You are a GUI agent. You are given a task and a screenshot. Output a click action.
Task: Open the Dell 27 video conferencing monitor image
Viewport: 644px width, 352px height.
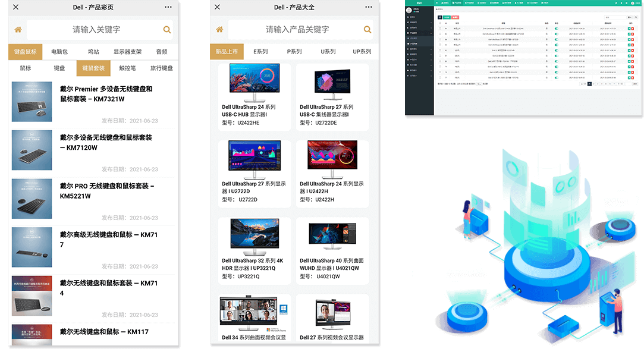[x=332, y=316]
